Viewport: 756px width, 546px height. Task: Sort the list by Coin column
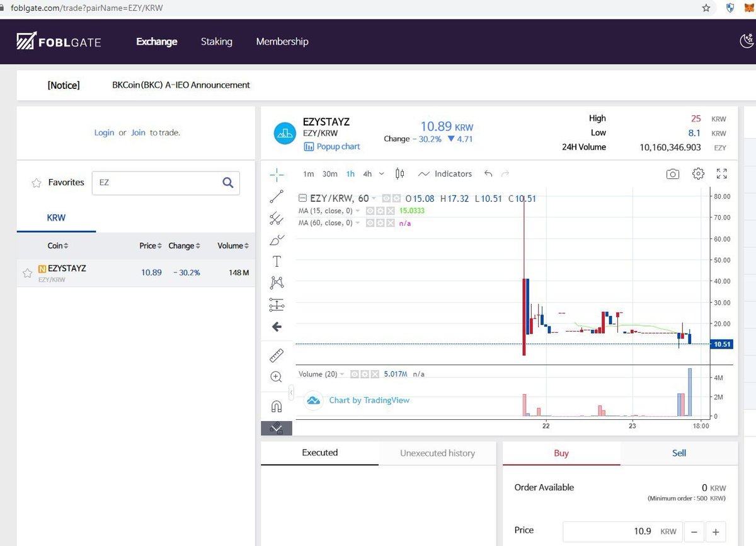(58, 246)
